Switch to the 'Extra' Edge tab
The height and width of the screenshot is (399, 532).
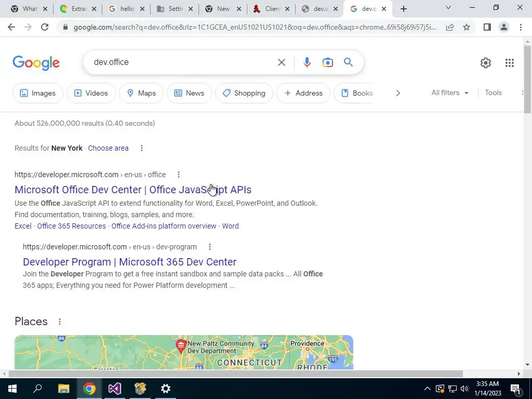79,9
